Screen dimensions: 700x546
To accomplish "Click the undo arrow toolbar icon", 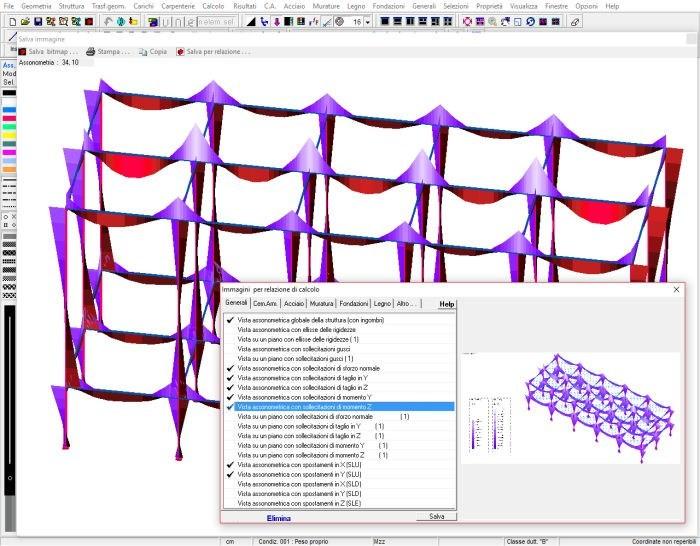I will tap(108, 21).
